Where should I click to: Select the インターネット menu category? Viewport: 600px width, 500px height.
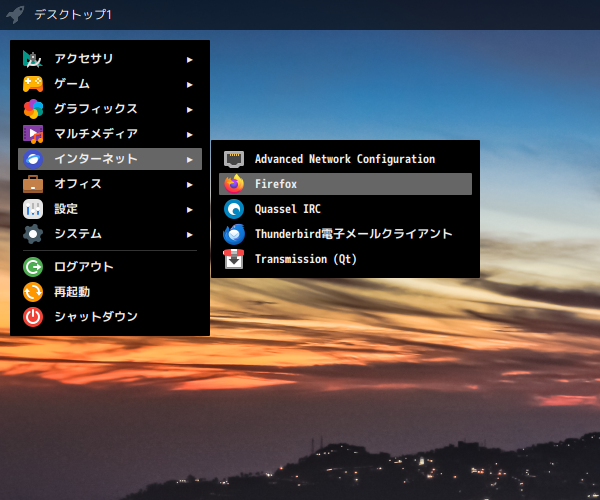coord(110,159)
